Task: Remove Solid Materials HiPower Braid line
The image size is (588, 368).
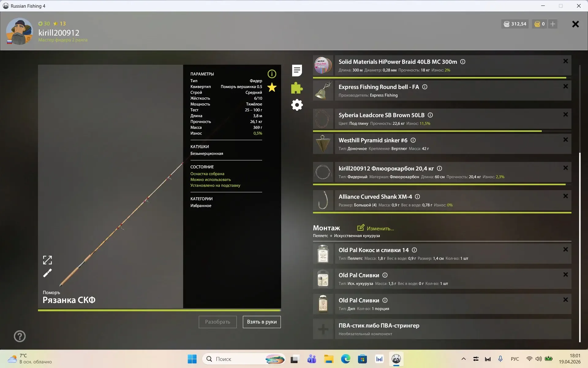Action: tap(565, 61)
